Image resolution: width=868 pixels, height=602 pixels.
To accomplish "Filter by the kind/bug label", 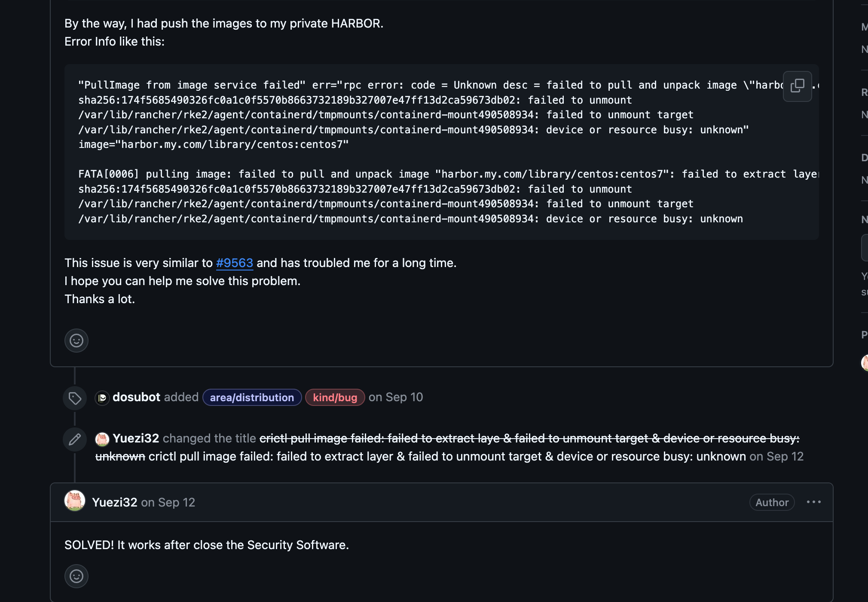I will 335,397.
